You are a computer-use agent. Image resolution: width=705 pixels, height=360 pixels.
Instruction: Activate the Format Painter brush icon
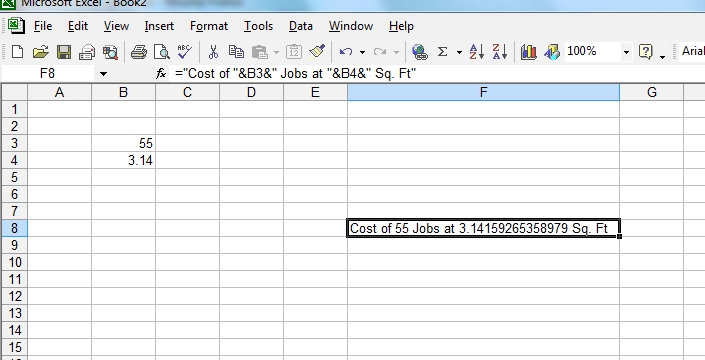(317, 52)
